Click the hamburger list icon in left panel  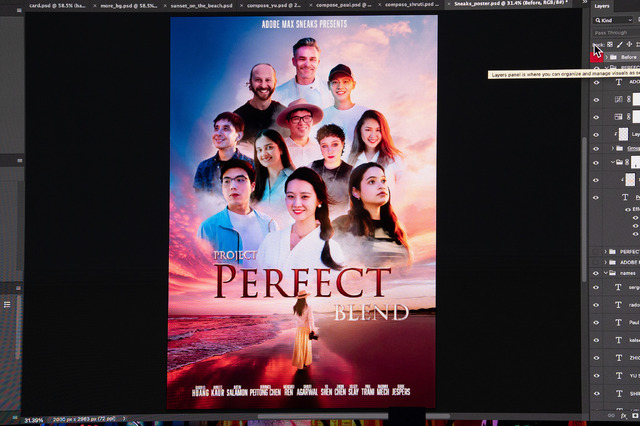click(x=7, y=304)
